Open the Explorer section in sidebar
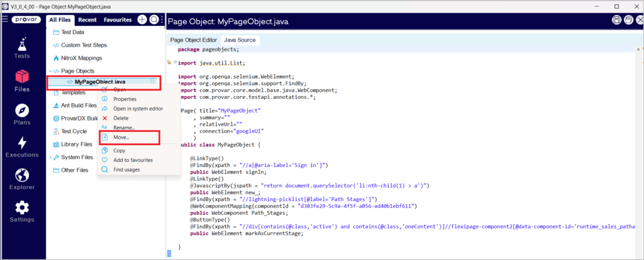Viewport: 644px width, 260px height. [22, 180]
